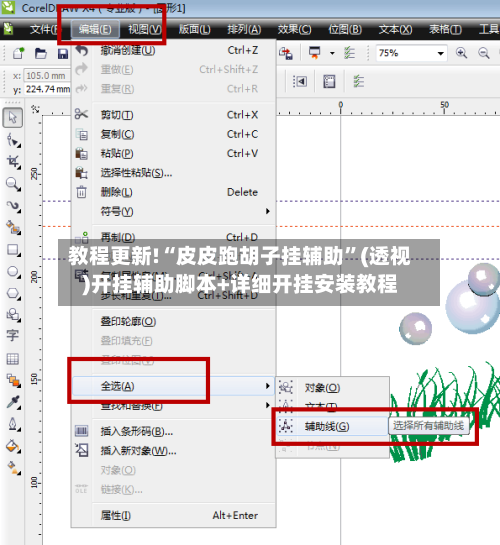Choose 叠印轮廓(O) menu entry

click(174, 321)
